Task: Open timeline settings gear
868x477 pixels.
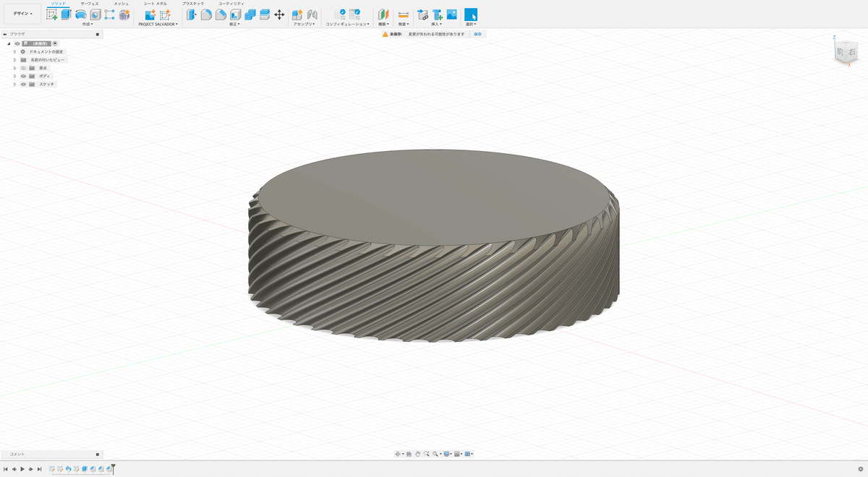Action: pos(860,469)
